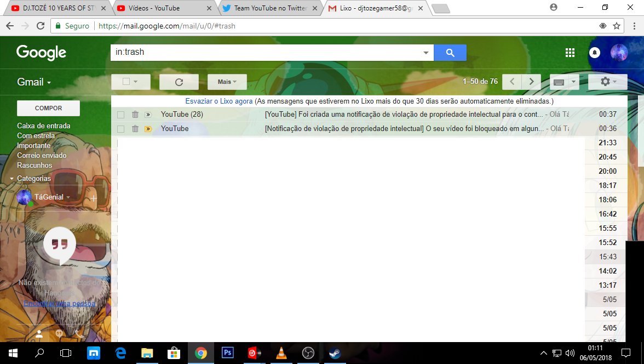Open Windows taskbar search
The width and height of the screenshot is (644, 364).
tap(39, 353)
